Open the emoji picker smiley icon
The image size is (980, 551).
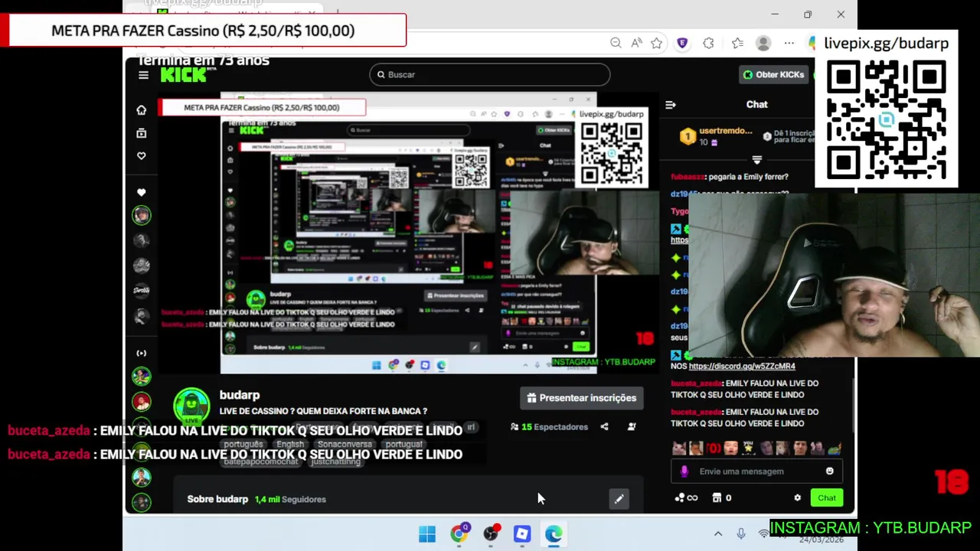[x=829, y=471]
